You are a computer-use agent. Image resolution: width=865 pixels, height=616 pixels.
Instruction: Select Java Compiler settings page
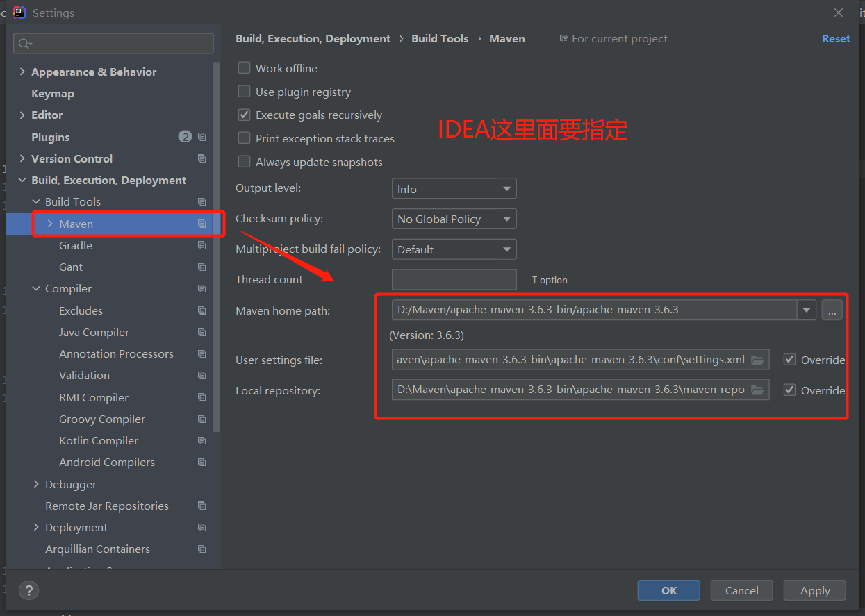pyautogui.click(x=94, y=332)
